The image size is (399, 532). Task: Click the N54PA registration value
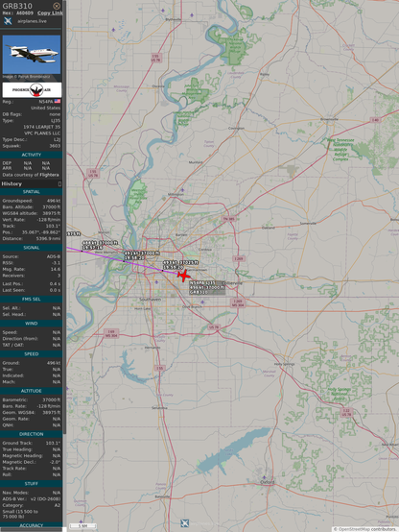(x=46, y=102)
